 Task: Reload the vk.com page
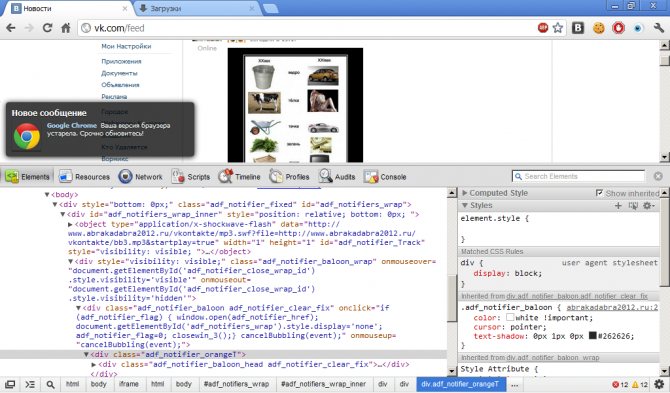tap(47, 28)
